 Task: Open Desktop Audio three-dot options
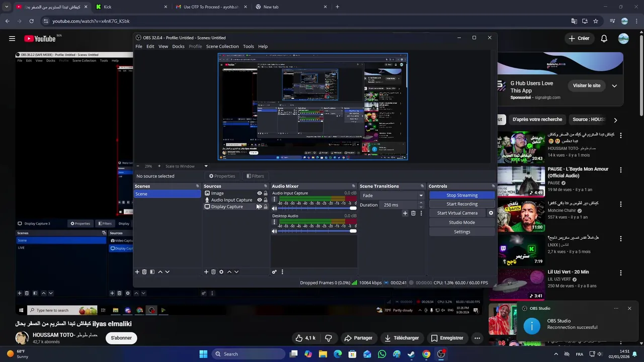tap(274, 222)
